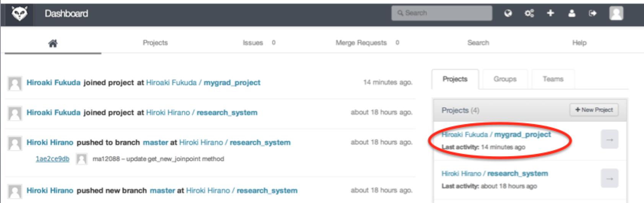Create new project with plus icon

[x=550, y=13]
